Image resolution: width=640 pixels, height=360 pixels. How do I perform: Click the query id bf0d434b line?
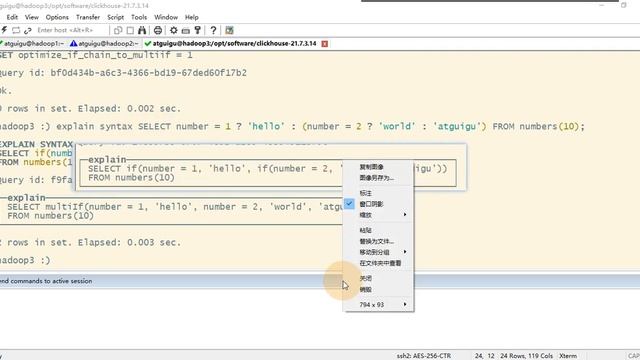tap(123, 73)
